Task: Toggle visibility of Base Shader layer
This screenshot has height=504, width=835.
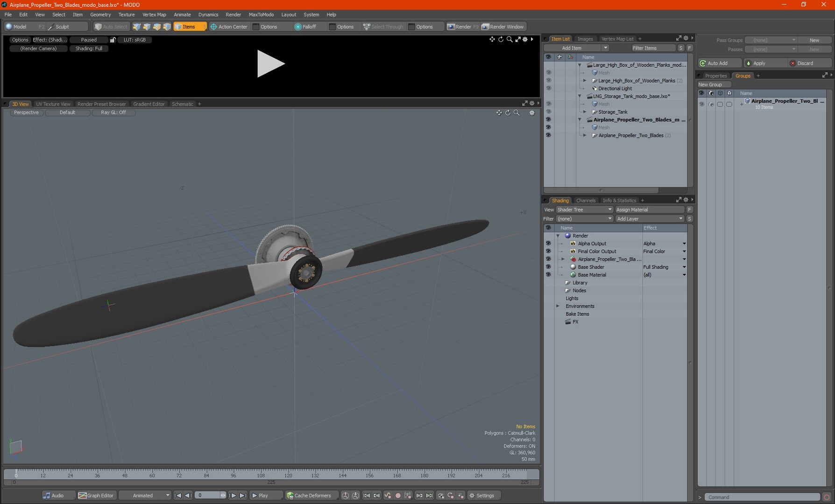Action: [548, 267]
